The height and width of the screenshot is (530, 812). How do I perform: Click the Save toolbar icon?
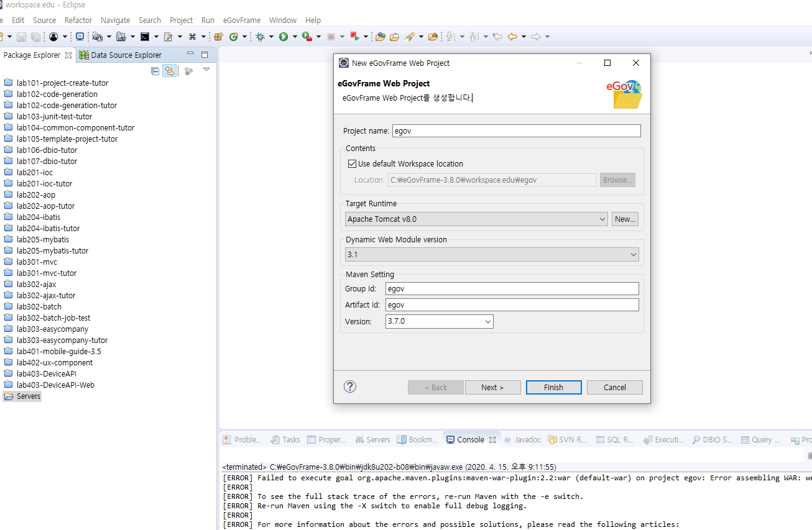pos(21,37)
